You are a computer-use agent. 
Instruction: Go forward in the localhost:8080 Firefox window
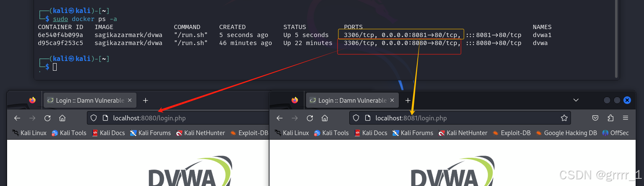32,118
